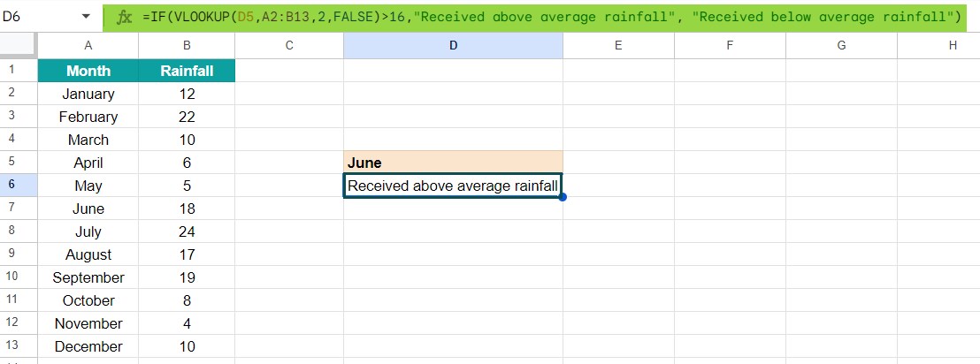
Task: Click the fx function icon
Action: coord(125,17)
